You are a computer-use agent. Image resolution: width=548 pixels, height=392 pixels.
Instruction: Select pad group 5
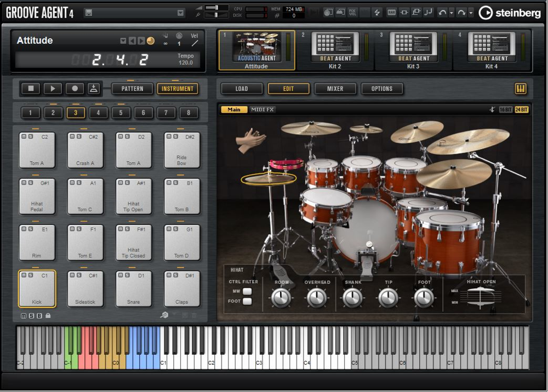[121, 113]
